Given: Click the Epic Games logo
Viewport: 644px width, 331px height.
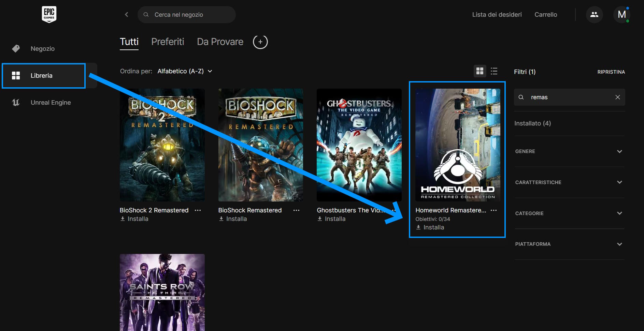Looking at the screenshot, I should [x=49, y=14].
